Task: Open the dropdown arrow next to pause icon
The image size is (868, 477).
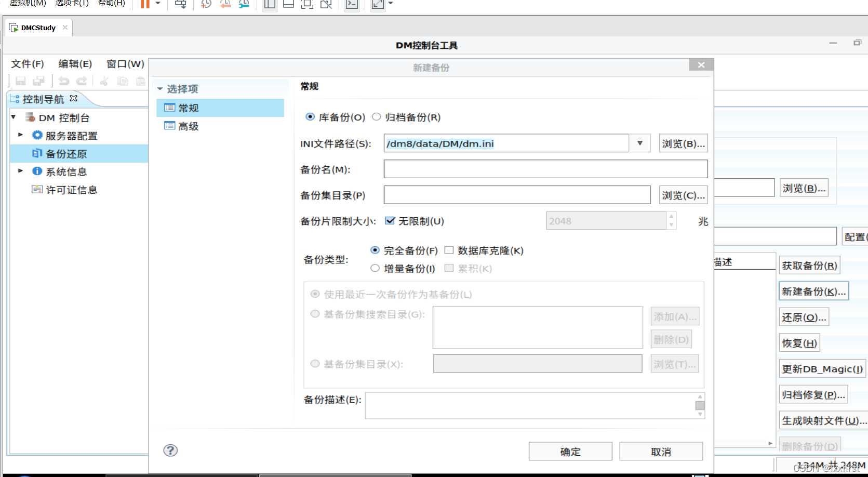Action: click(158, 4)
